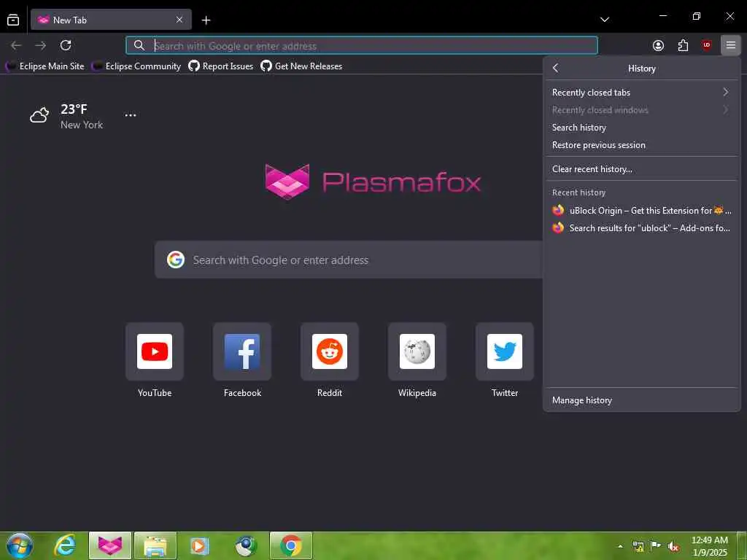Click the muted volume tray icon
Viewport: 747px width, 560px height.
pyautogui.click(x=673, y=546)
